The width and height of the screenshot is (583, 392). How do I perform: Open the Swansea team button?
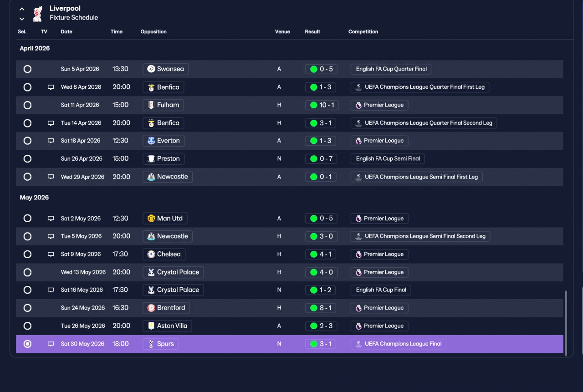[166, 69]
